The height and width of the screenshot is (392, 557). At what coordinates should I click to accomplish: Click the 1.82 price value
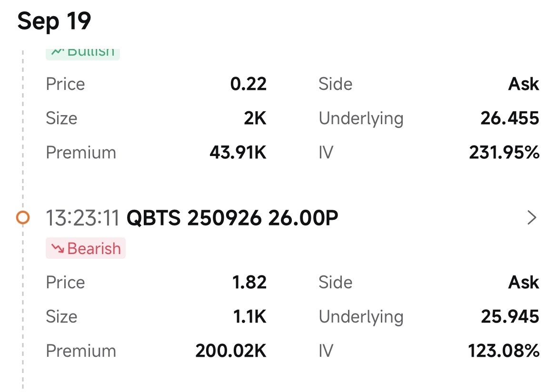(249, 282)
